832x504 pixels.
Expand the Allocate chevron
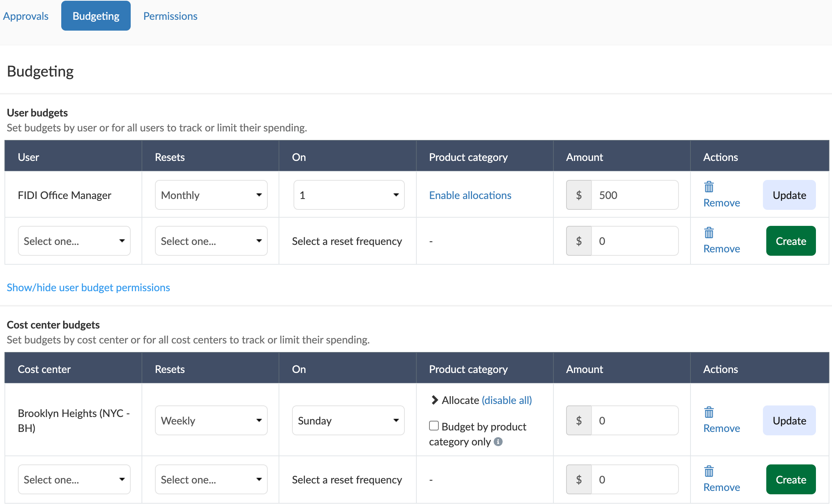pos(434,400)
